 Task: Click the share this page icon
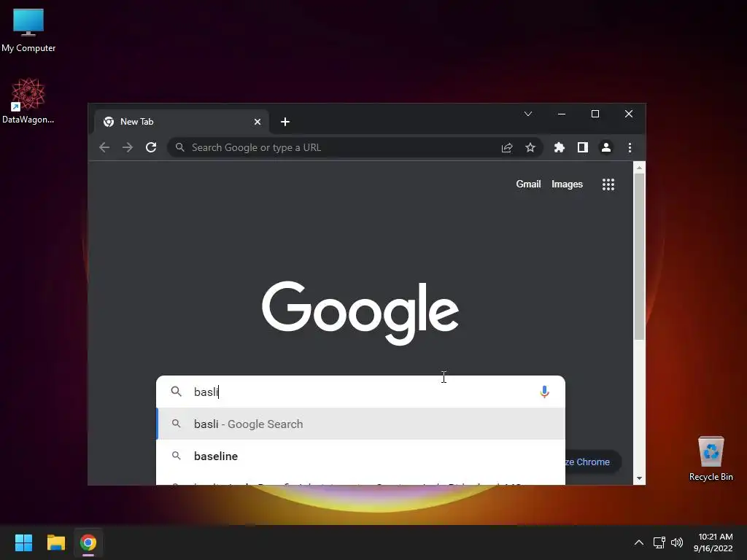click(x=507, y=147)
